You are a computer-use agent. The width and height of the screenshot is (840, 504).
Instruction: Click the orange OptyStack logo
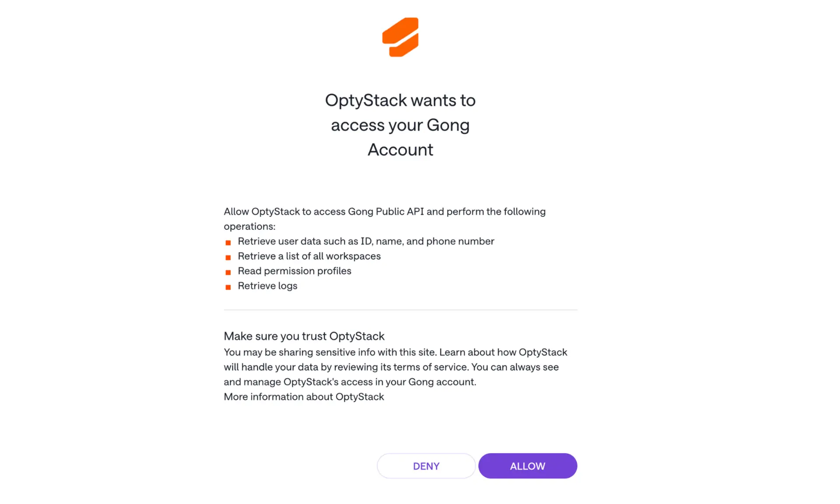point(400,37)
